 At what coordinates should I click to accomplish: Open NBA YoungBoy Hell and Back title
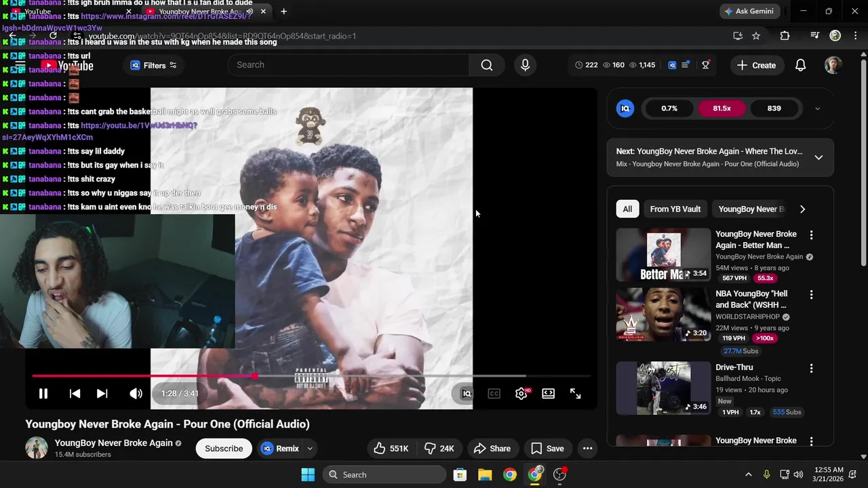(751, 300)
